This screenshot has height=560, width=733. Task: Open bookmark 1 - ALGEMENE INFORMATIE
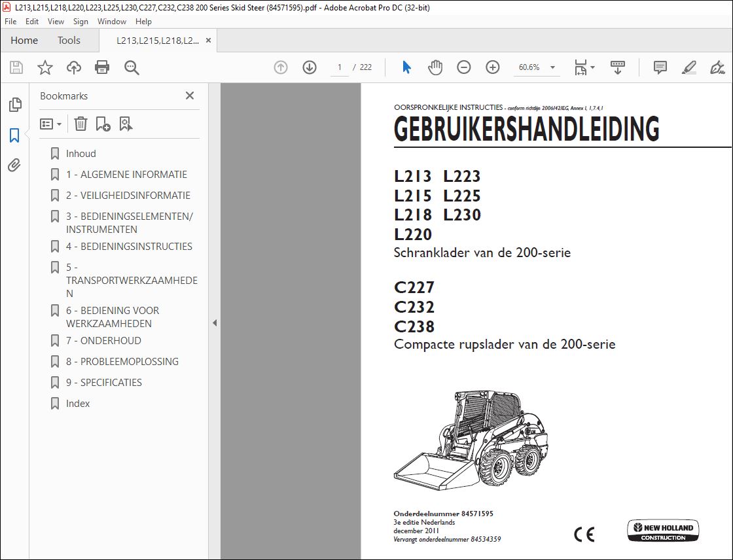point(126,175)
